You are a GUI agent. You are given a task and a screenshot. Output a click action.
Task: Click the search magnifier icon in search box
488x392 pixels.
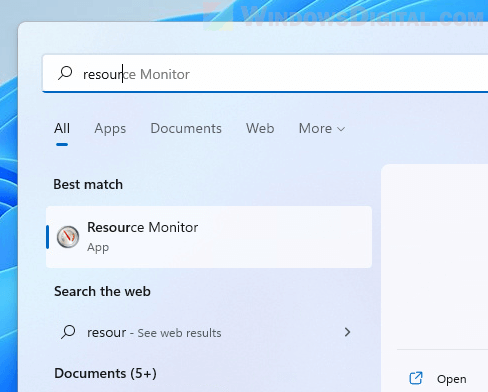coord(65,73)
